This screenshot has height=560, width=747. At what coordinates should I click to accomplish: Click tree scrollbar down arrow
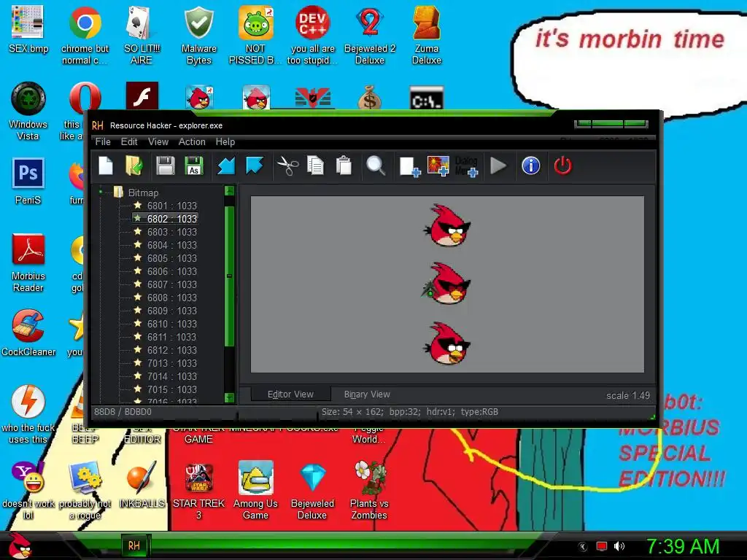229,397
